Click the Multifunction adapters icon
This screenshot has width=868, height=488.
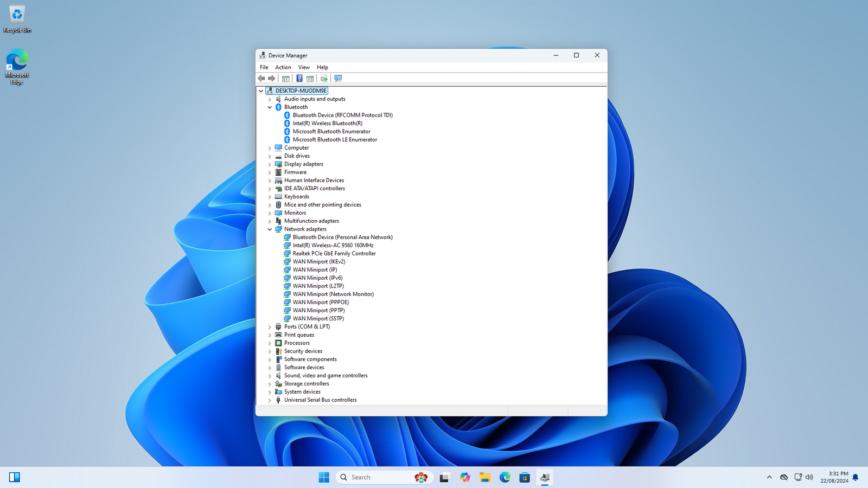pos(278,221)
